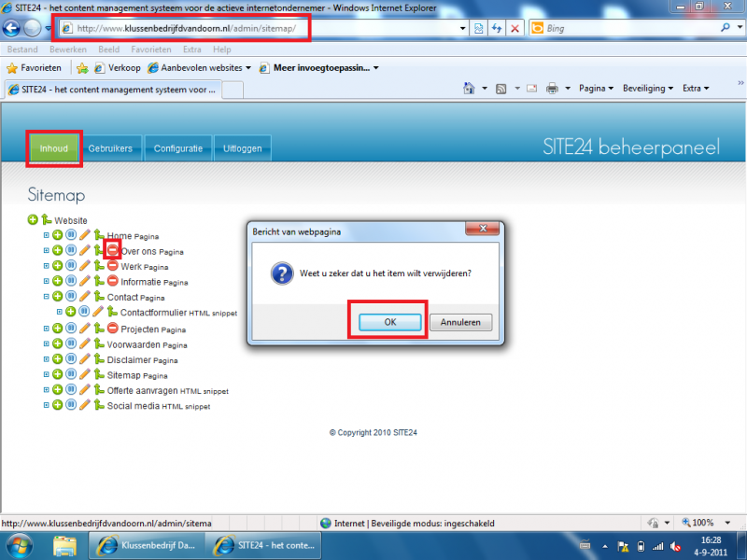
Task: Open the Pagina dropdown in command bar
Action: pos(595,89)
